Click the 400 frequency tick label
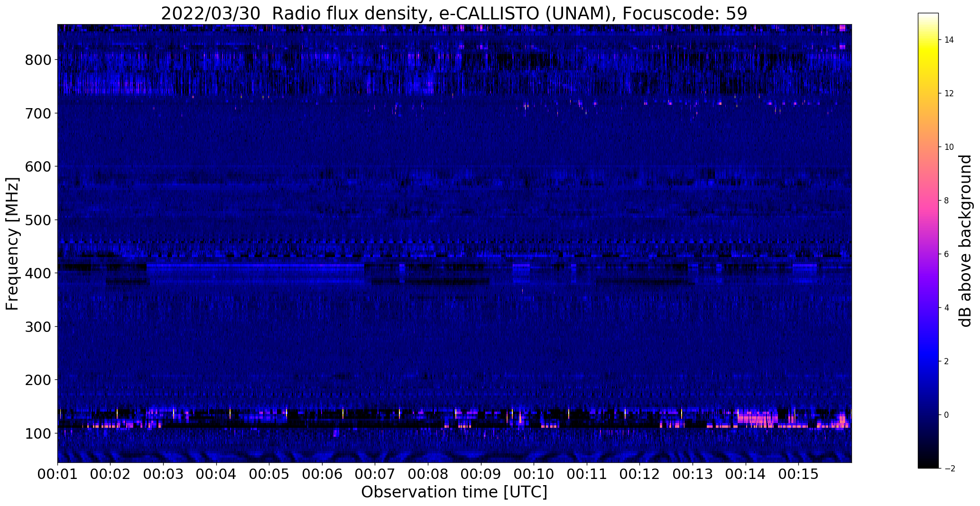 point(37,273)
